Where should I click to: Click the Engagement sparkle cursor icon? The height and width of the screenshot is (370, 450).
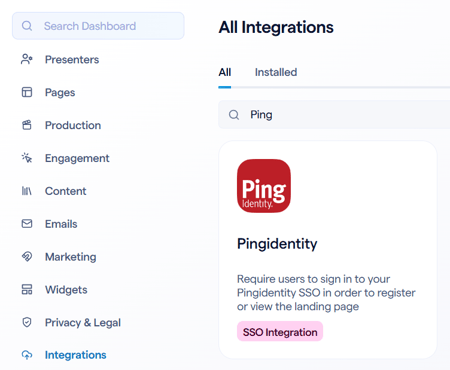(27, 158)
